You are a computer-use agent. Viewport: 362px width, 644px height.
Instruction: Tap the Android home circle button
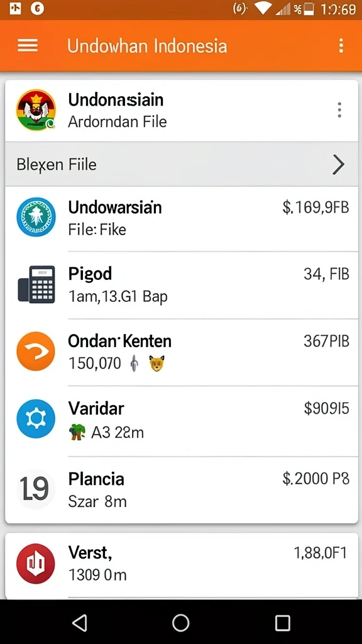[x=180, y=623]
